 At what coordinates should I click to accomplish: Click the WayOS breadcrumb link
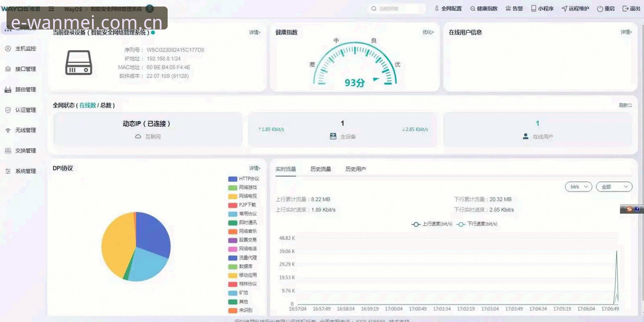(x=73, y=9)
